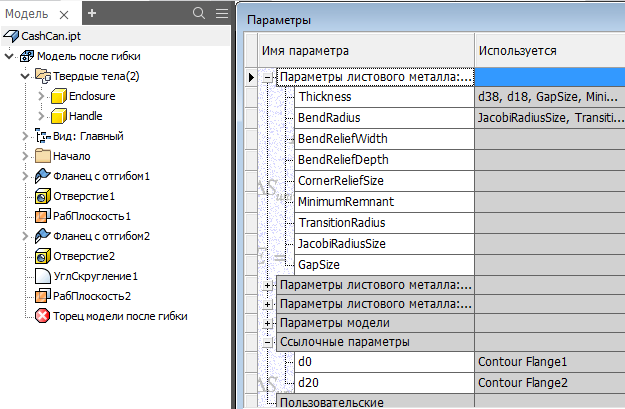The width and height of the screenshot is (625, 409).
Task: Expand the third Параметры листового металла group
Action: click(268, 305)
